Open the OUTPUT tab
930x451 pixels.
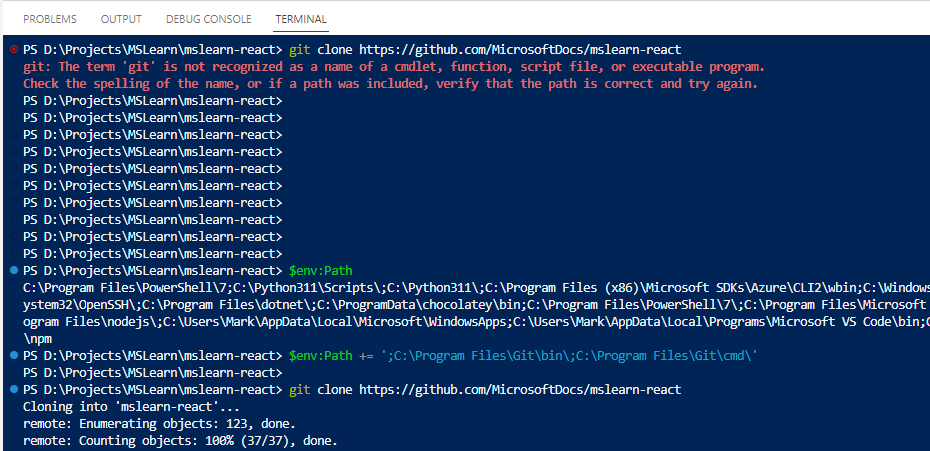[x=121, y=19]
